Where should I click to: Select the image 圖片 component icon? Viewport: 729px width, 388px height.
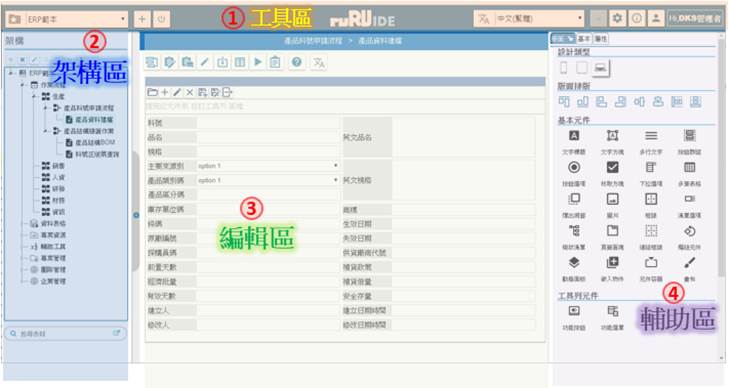pyautogui.click(x=612, y=199)
